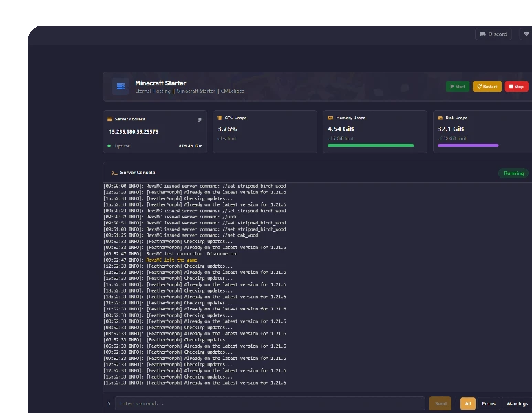This screenshot has width=532, height=413.
Task: Click the '//set oak_wood' command log line
Action: tap(181, 235)
